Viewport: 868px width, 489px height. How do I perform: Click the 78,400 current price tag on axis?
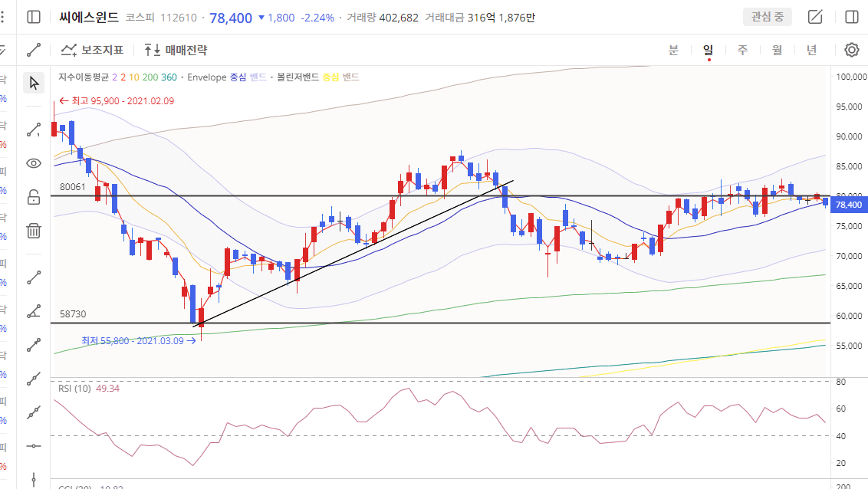(849, 205)
